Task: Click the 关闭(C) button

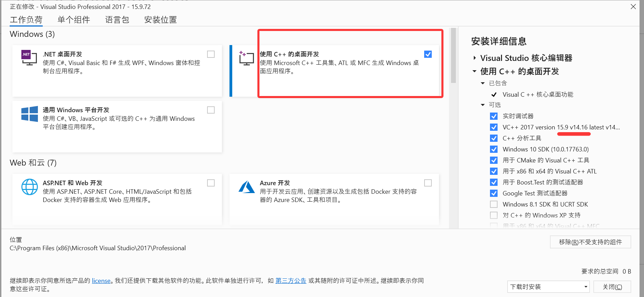Action: [612, 287]
